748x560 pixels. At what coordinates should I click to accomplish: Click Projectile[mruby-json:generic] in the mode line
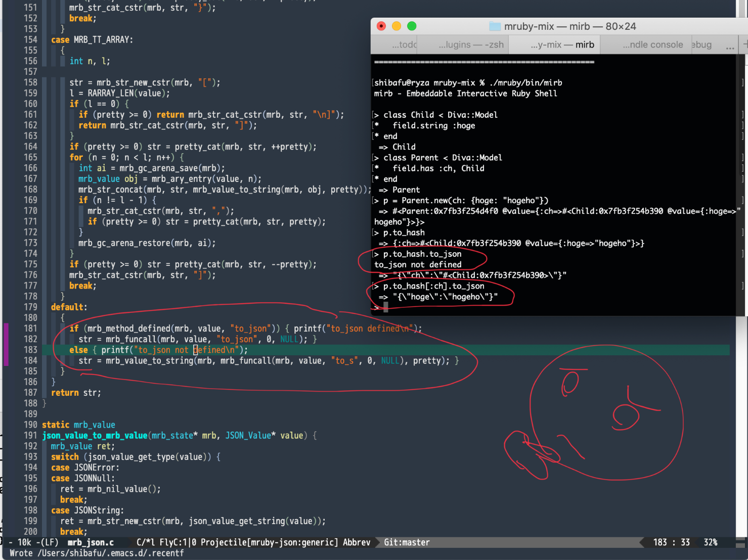[269, 542]
